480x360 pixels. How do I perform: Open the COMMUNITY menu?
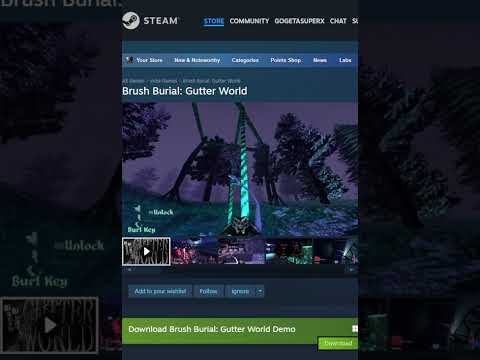point(249,21)
